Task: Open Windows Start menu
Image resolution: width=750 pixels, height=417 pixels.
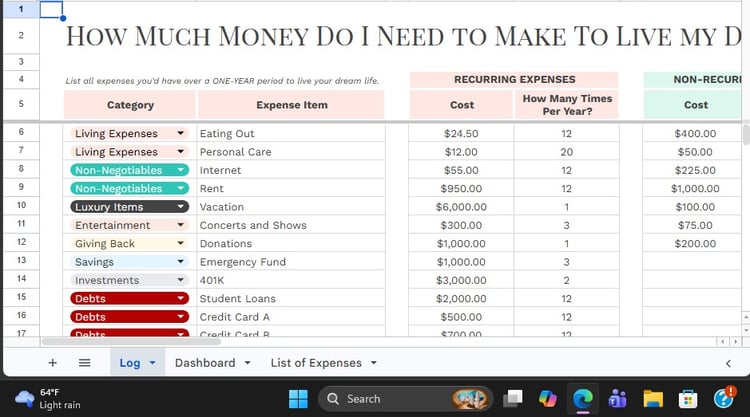Action: pos(298,399)
